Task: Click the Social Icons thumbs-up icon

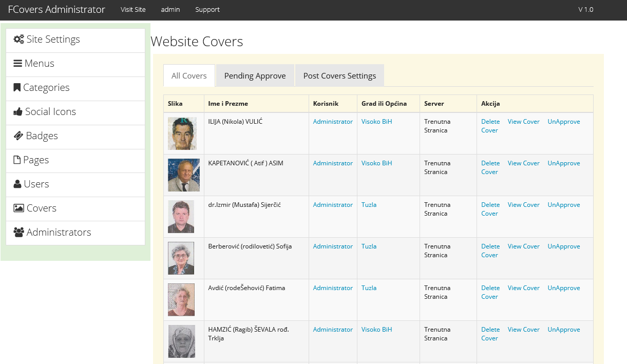Action: tap(18, 111)
